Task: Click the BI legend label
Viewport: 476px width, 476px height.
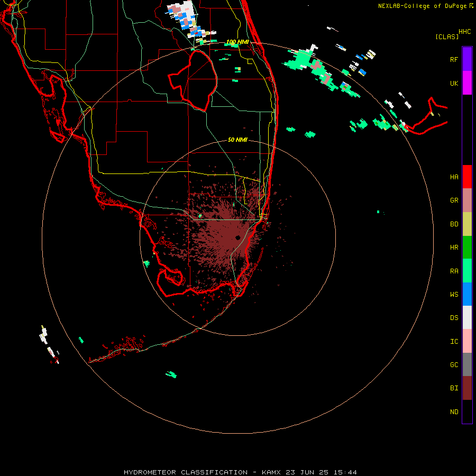Action: pos(454,388)
